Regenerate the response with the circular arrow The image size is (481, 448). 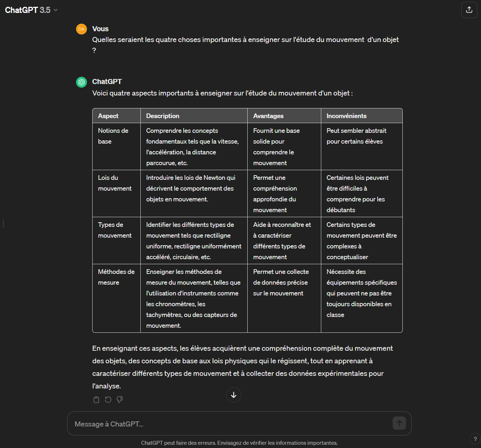[x=108, y=400]
